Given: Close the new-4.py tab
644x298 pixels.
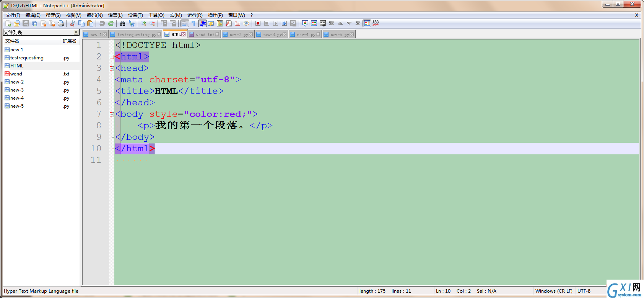Looking at the screenshot, I should (x=318, y=34).
